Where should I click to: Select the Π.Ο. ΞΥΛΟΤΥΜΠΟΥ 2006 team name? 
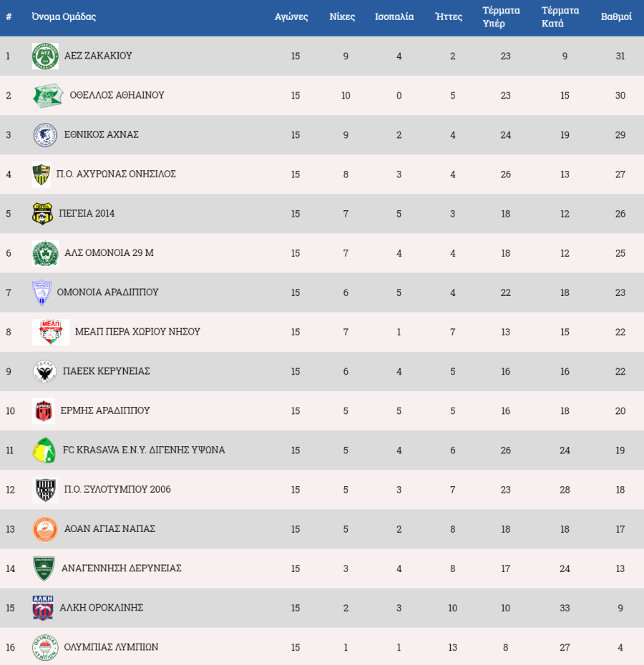117,489
